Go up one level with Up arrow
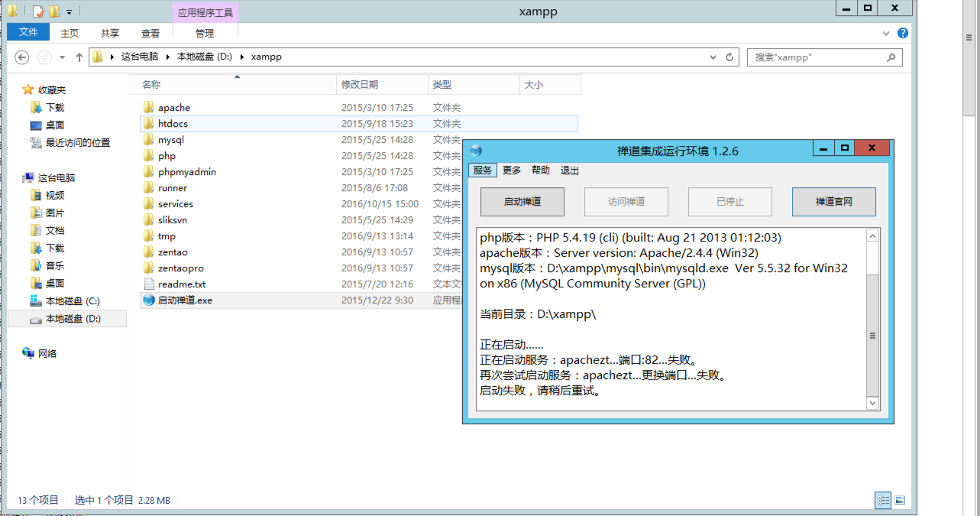This screenshot has width=980, height=516. click(79, 57)
